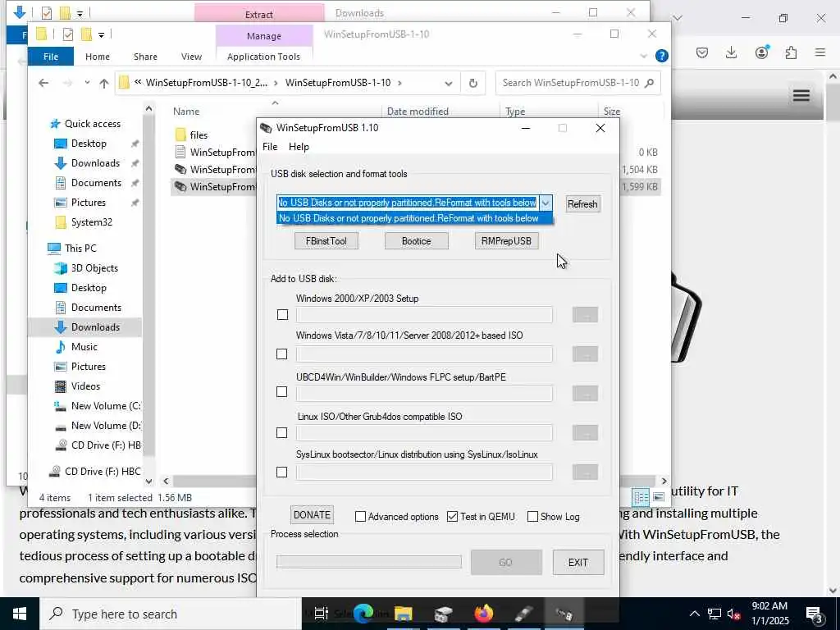Expand address bar history dropdown
This screenshot has height=630, width=840.
coord(449,83)
